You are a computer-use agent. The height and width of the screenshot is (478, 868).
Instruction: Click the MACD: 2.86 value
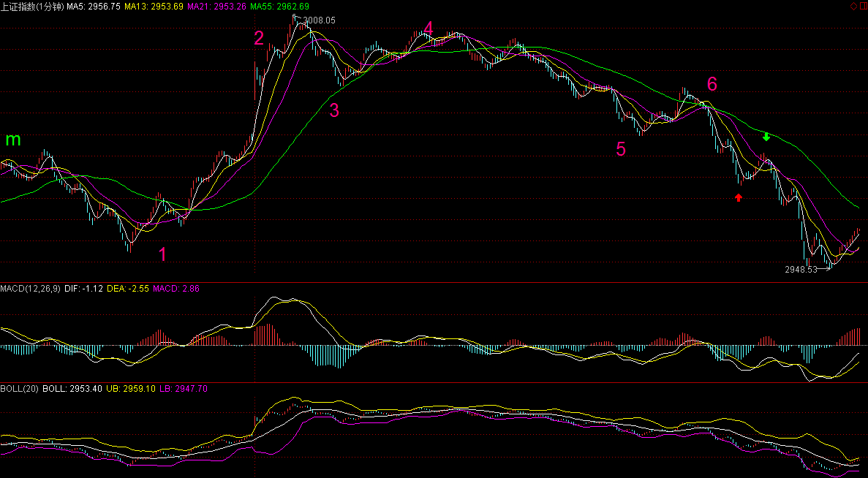click(x=176, y=289)
